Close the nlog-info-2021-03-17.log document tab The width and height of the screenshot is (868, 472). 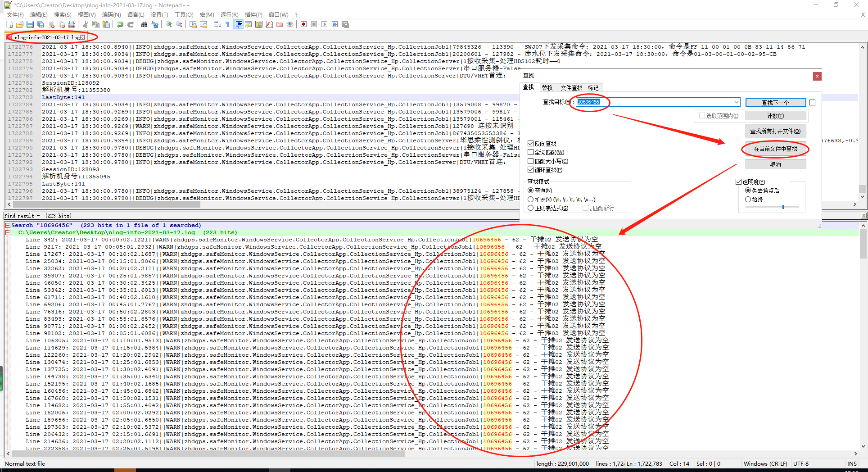point(82,37)
